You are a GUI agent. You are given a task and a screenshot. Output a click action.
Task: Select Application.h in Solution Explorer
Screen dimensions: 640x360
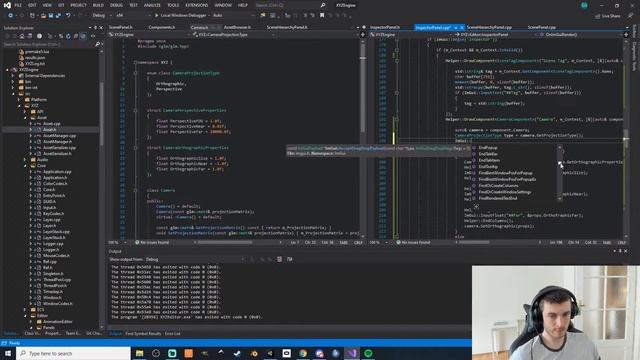pos(55,178)
